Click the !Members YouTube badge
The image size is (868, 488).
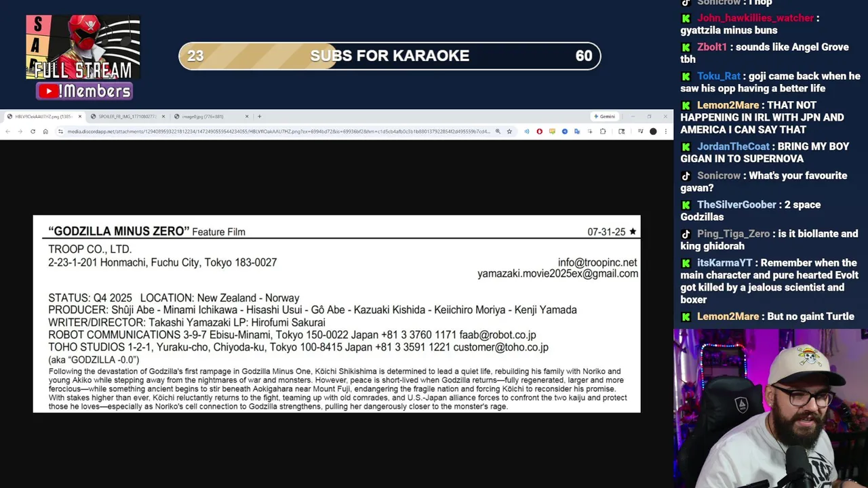tap(85, 91)
